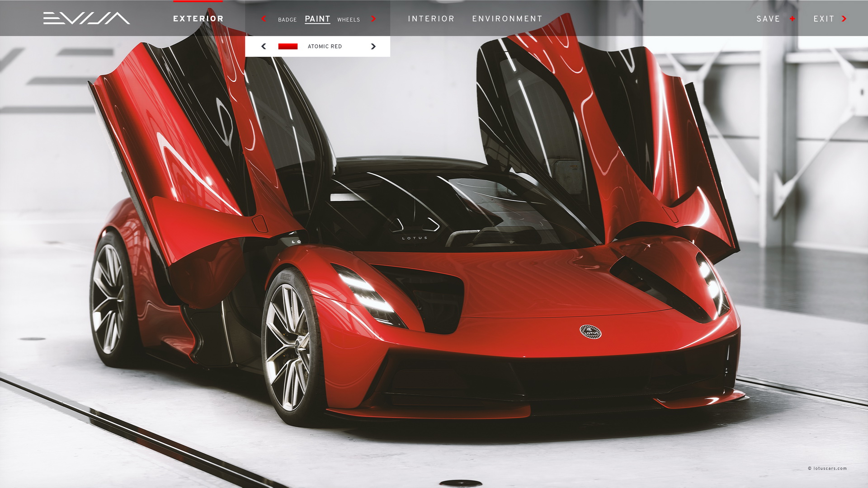This screenshot has height=488, width=868.
Task: Click the red arrow icon beside EXIT
Action: [844, 19]
